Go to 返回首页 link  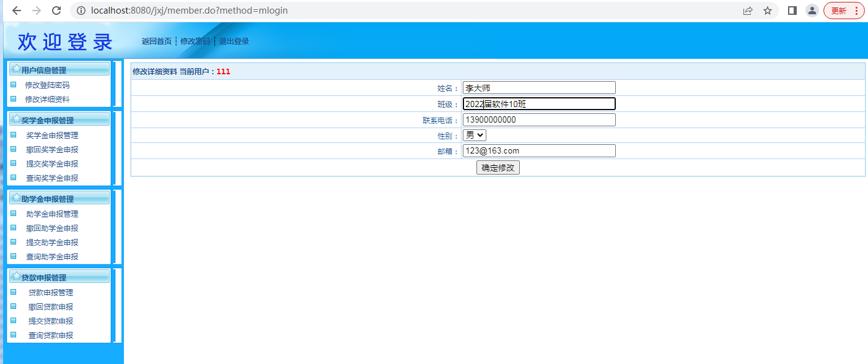[156, 41]
